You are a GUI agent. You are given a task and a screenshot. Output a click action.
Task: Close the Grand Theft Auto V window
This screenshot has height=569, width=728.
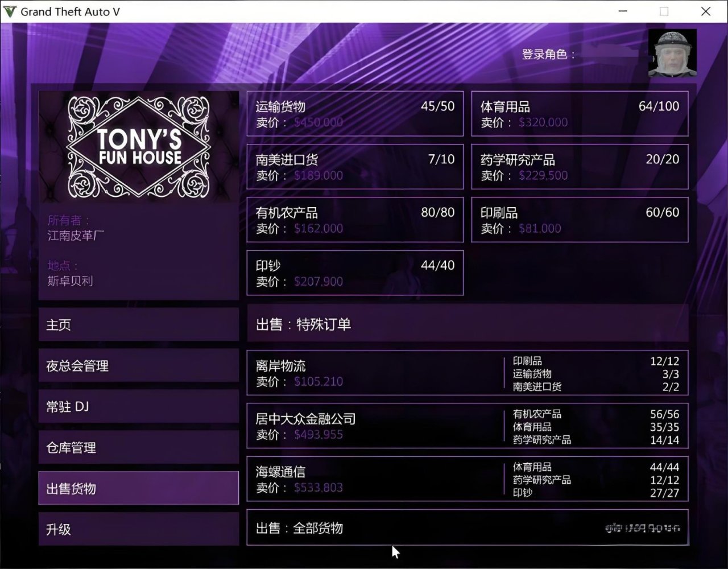pos(706,11)
